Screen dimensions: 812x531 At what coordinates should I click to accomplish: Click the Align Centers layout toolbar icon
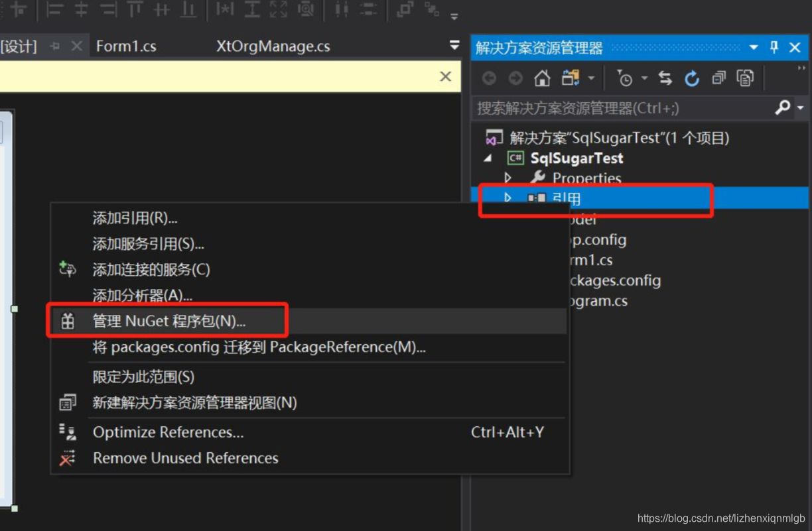coord(81,10)
